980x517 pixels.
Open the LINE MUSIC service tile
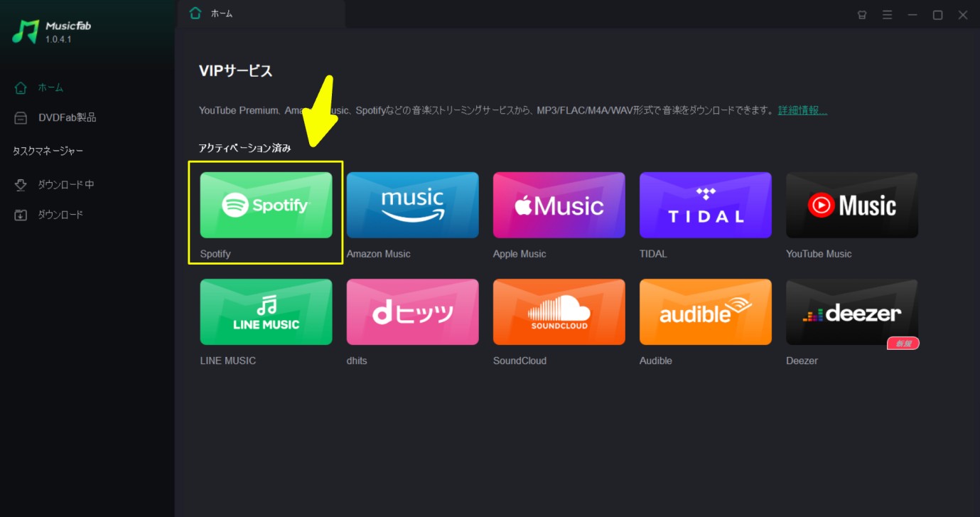(x=266, y=312)
